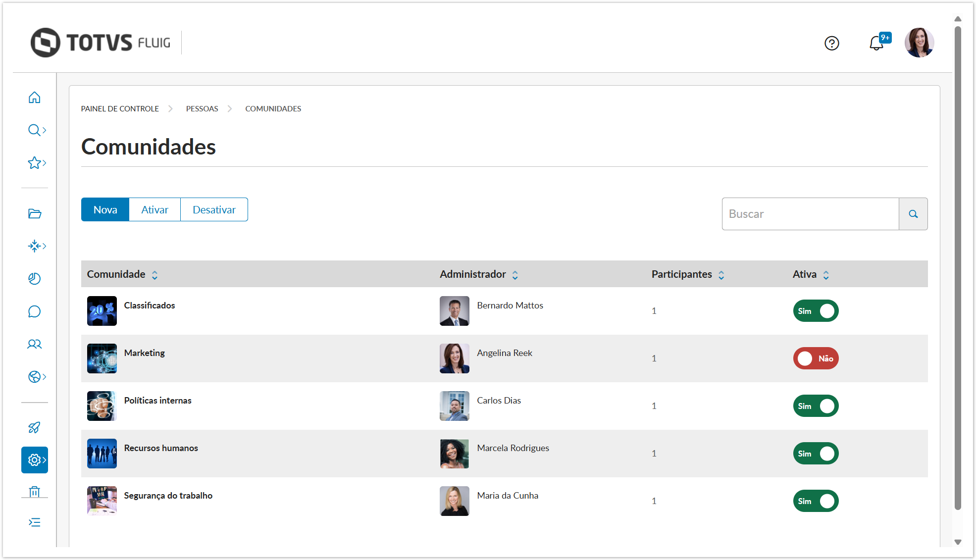Open the chat bubble sidebar icon
Screen dimensions: 976x560
point(34,311)
